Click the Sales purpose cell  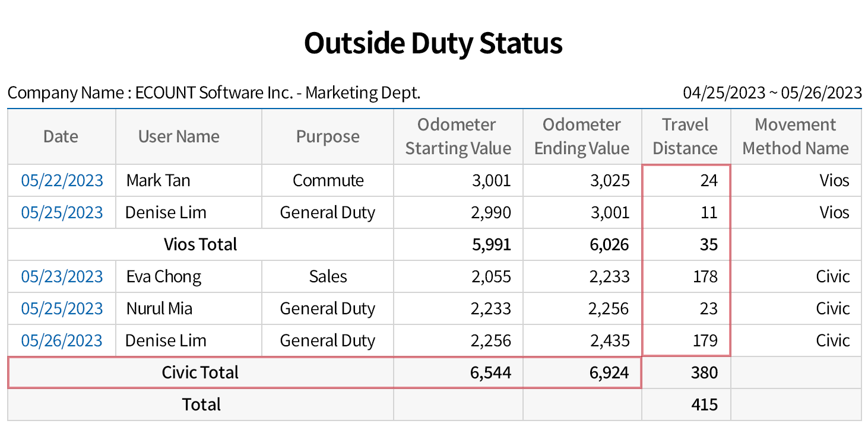328,276
